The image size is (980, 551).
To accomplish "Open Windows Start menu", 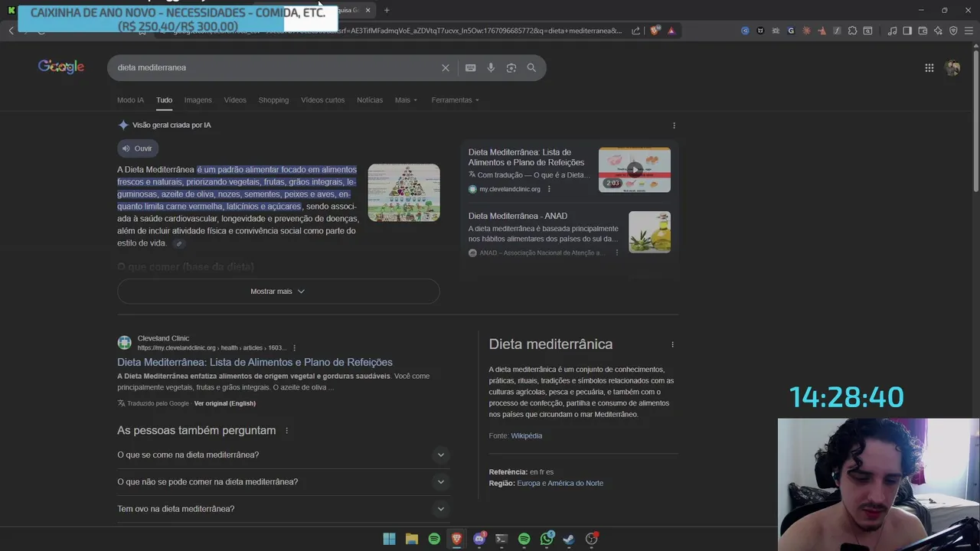I will (x=389, y=539).
